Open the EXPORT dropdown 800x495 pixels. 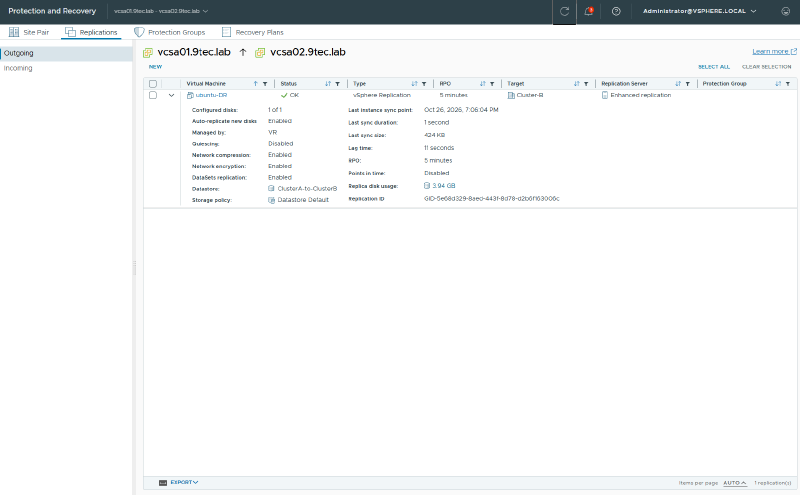pyautogui.click(x=184, y=482)
